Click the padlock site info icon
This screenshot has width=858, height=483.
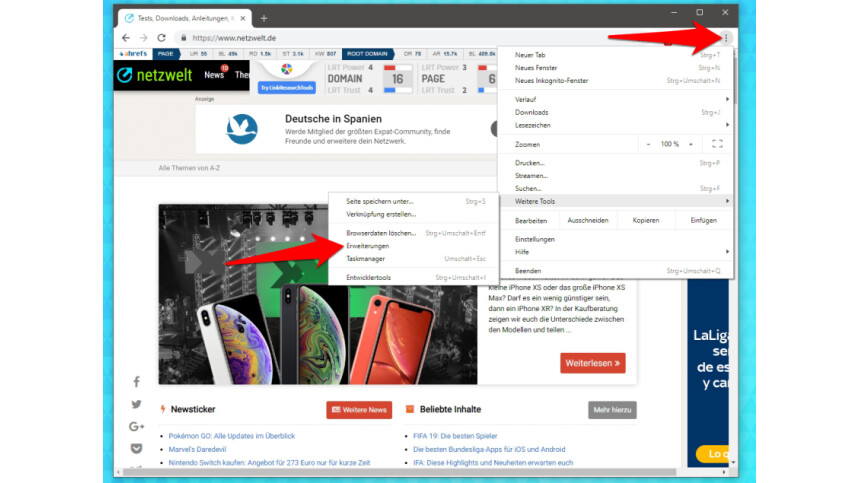pyautogui.click(x=183, y=38)
